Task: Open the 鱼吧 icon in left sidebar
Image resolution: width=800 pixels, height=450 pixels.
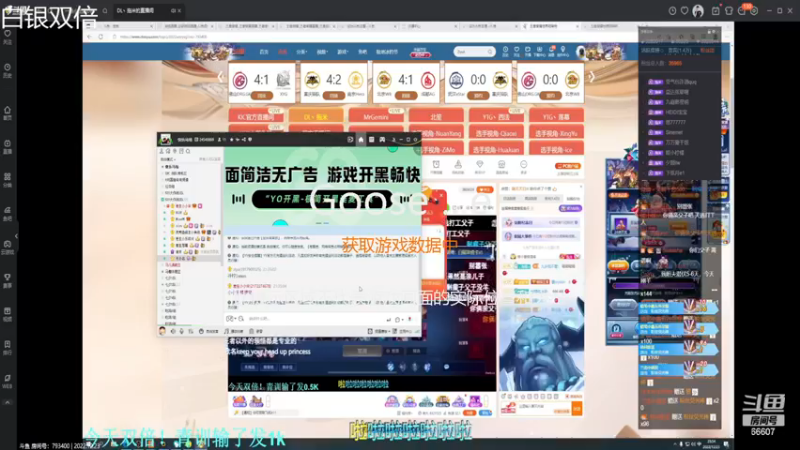Action: (8, 213)
